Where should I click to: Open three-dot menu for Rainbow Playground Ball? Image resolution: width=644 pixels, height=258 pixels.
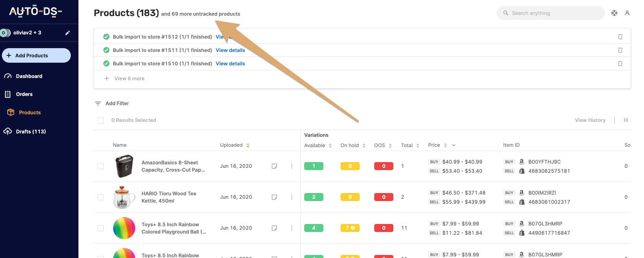tap(292, 228)
